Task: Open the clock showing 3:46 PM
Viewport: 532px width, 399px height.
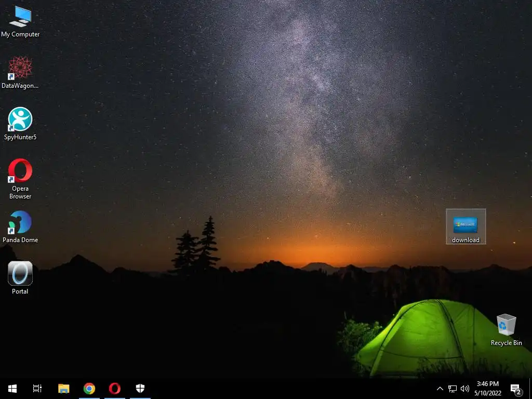Action: (488, 389)
